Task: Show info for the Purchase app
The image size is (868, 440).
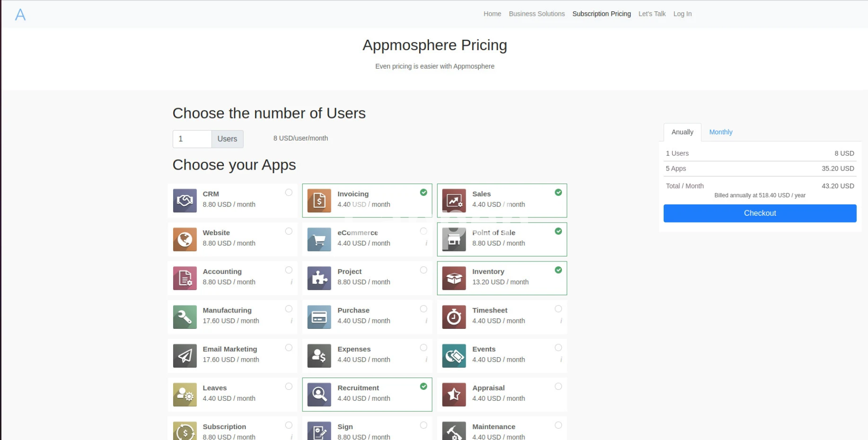Action: coord(426,321)
